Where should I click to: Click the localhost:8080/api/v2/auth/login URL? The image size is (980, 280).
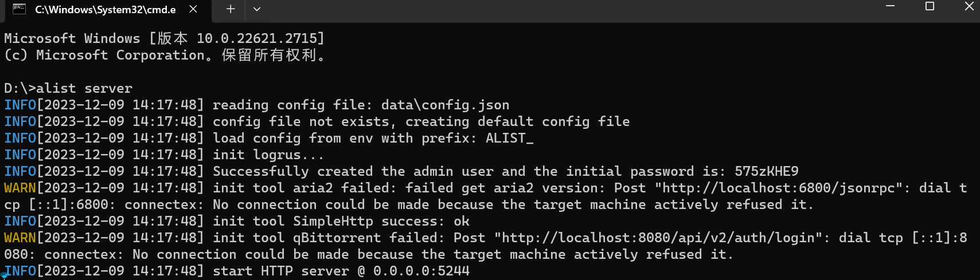click(659, 238)
